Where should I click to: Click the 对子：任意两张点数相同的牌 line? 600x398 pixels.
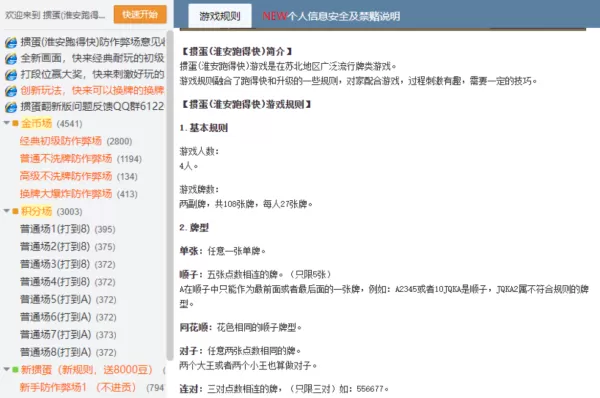click(241, 351)
